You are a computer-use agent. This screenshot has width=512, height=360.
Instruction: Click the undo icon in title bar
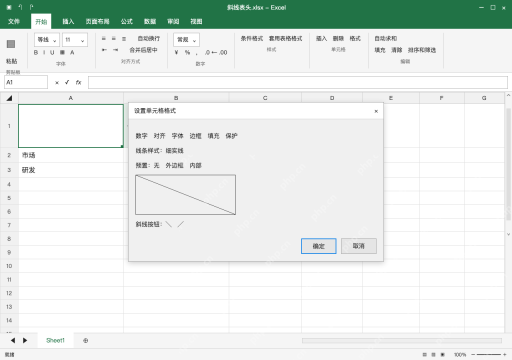(20, 7)
